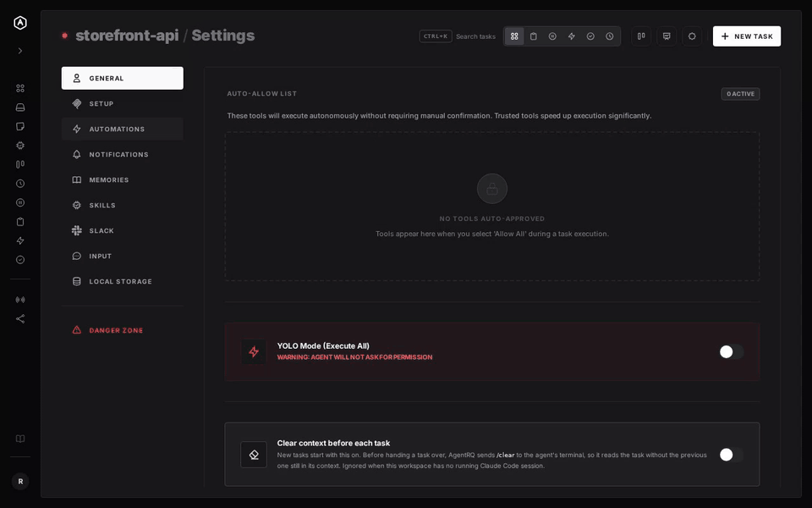
Task: Open the presentation chart button in header
Action: pyautogui.click(x=667, y=36)
